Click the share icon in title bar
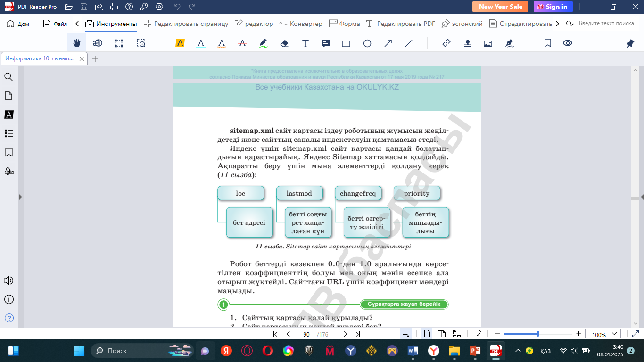This screenshot has height=362, width=644. click(99, 7)
